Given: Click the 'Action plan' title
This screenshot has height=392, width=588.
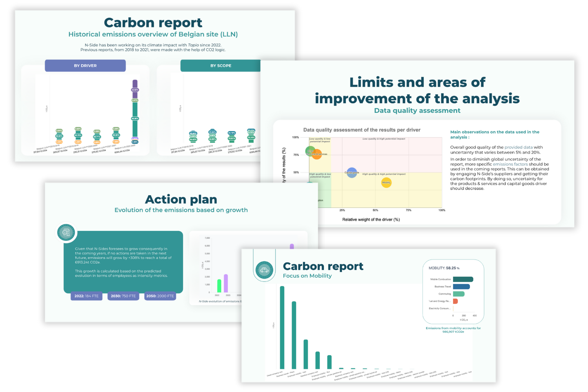Looking at the screenshot, I should [181, 199].
